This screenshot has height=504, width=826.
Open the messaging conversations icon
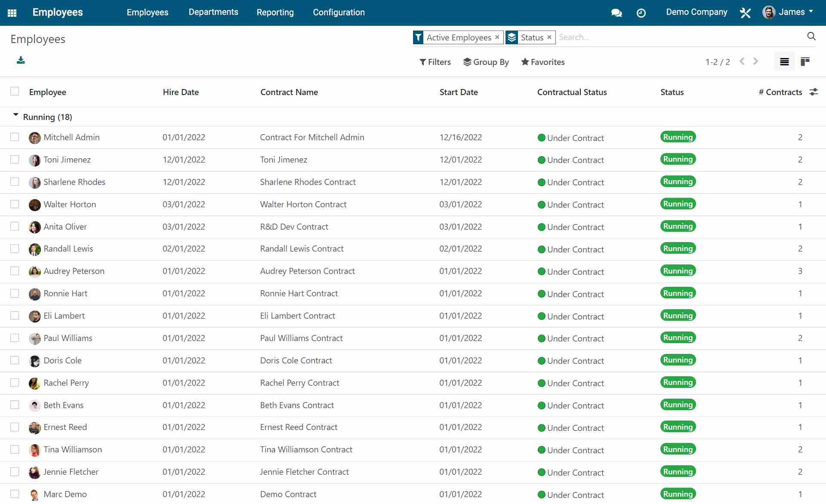tap(616, 12)
